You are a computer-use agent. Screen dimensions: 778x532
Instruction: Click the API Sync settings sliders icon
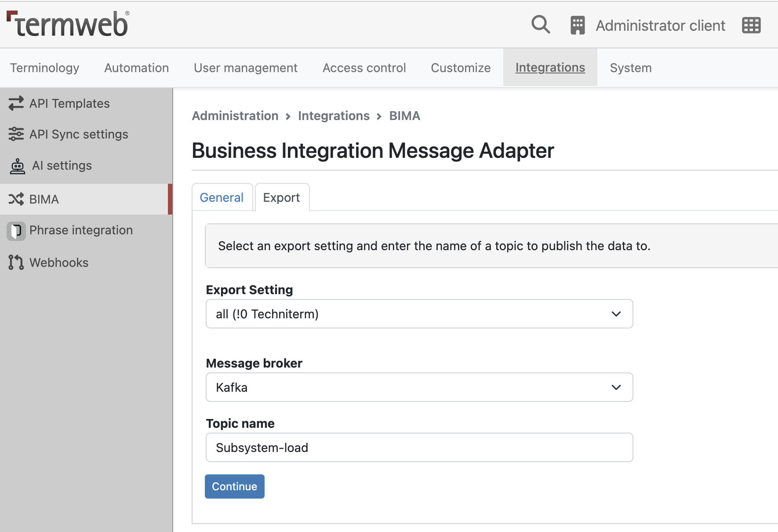click(16, 134)
